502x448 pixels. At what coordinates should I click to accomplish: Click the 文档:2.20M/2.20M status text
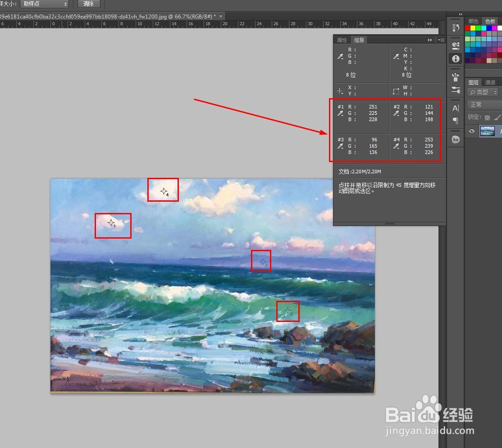(360, 172)
